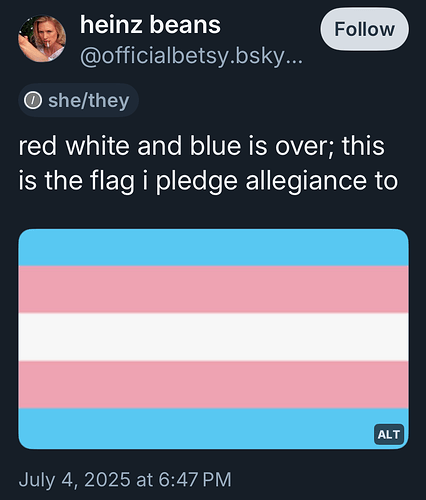Click the ellipsis ending the truncated handle

coord(294,62)
